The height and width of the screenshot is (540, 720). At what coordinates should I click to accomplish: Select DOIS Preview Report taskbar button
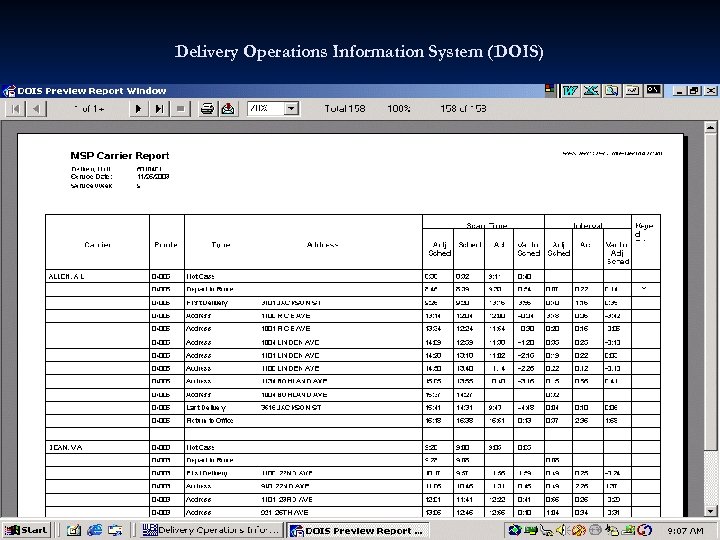coord(358,530)
